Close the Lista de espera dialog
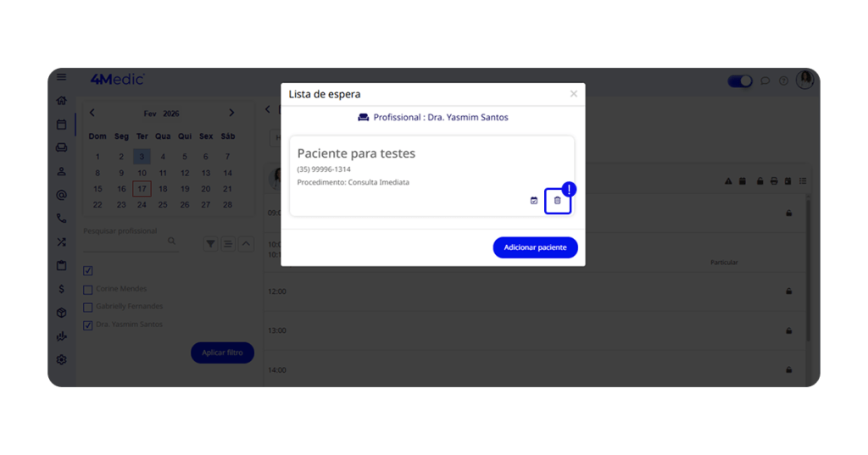Viewport: 868px width, 455px height. (574, 94)
